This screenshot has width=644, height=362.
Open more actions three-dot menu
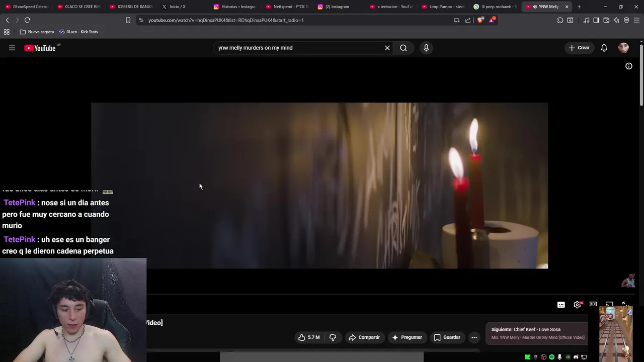(474, 337)
